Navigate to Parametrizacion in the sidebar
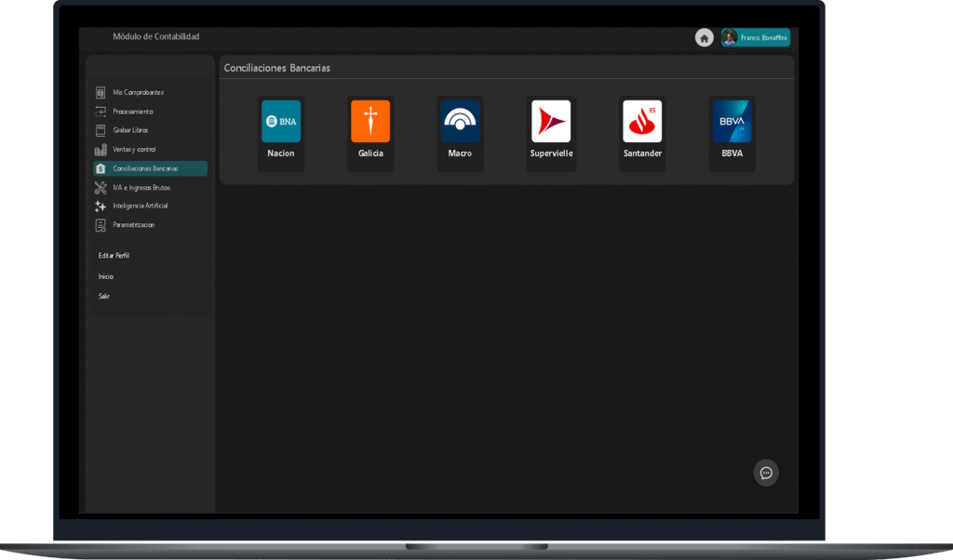953x560 pixels. [x=133, y=225]
